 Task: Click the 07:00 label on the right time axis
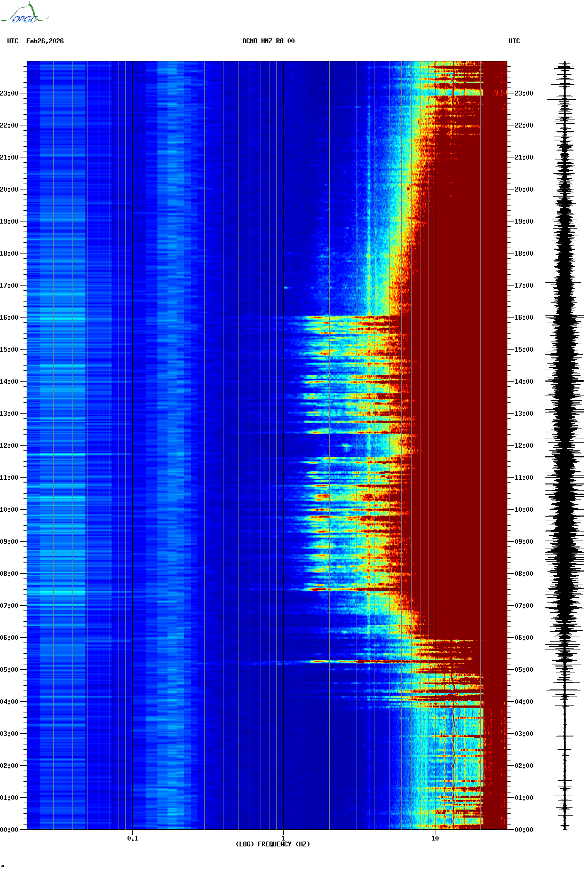click(524, 606)
